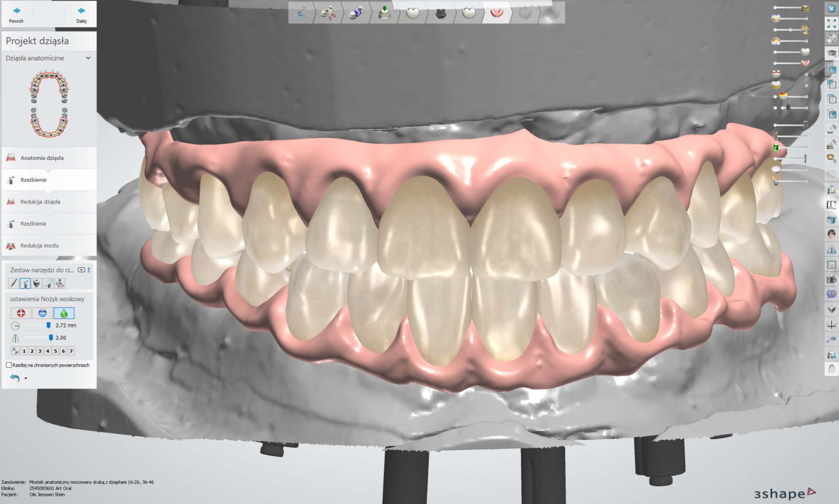Open the sculpt toolkit help link

click(89, 270)
